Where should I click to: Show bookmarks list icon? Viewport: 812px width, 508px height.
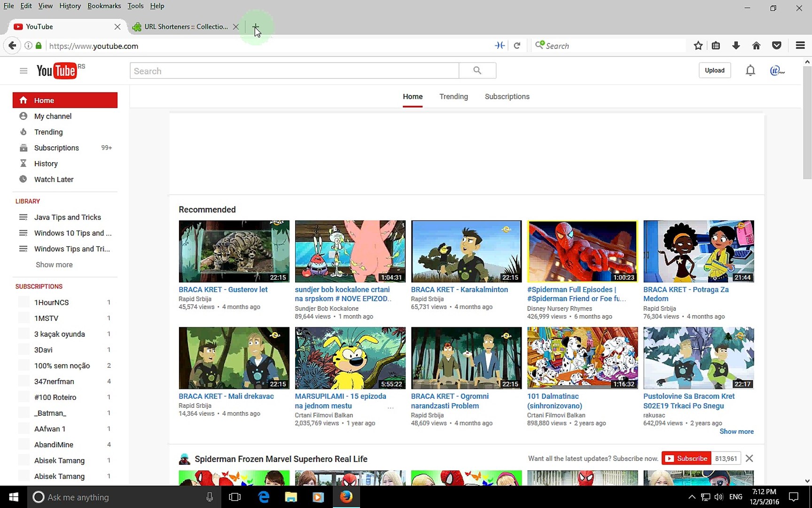click(x=716, y=46)
